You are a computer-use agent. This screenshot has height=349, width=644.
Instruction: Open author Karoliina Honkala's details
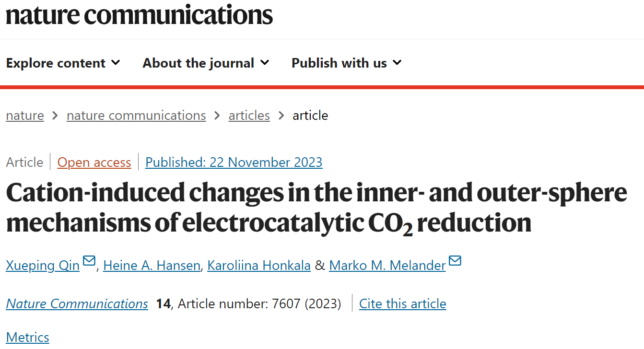pos(259,265)
